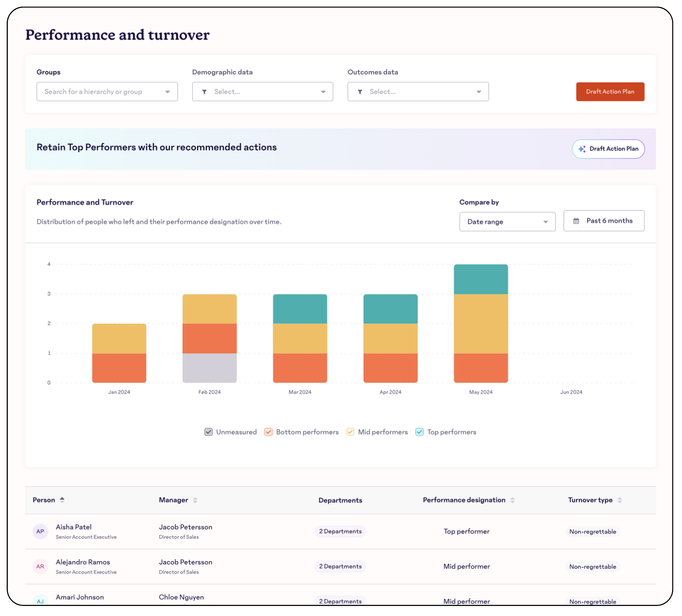Screen dimensions: 682x616
Task: Open the Groups hierarchy search dropdown
Action: point(107,92)
